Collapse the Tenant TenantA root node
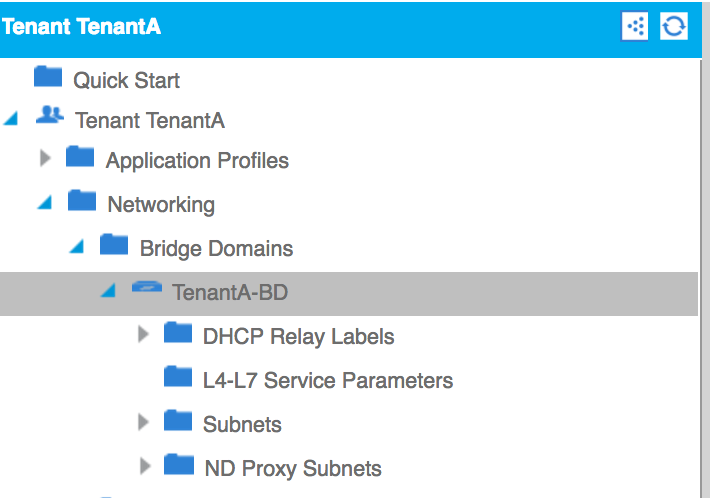The height and width of the screenshot is (498, 710). pyautogui.click(x=12, y=119)
